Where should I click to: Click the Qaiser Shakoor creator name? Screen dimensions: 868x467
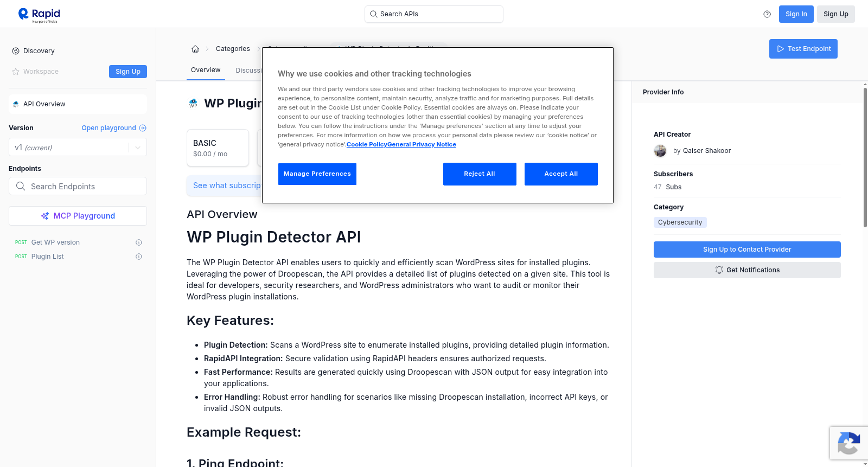[706, 151]
